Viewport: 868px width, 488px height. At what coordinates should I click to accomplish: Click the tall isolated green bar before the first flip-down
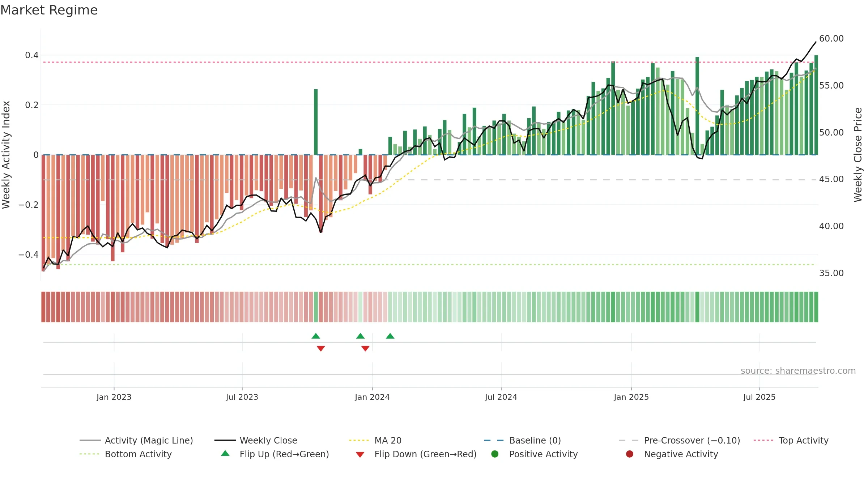point(316,122)
